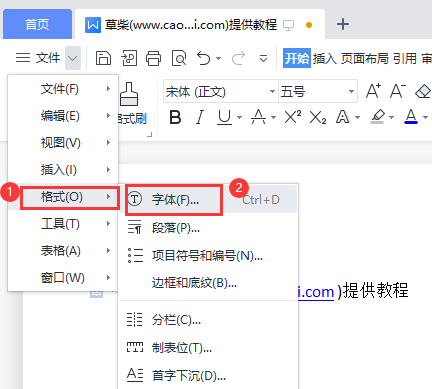This screenshot has width=432, height=389.
Task: Click the Print icon
Action: (x=154, y=59)
